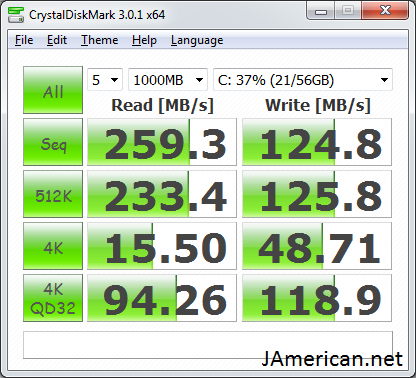Click the Seq write result 124.8

pos(317,142)
